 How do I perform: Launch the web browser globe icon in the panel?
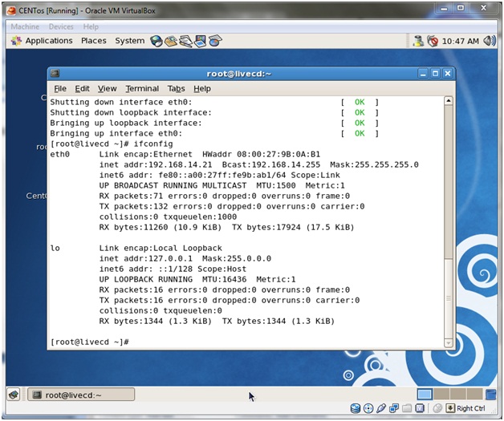click(156, 41)
